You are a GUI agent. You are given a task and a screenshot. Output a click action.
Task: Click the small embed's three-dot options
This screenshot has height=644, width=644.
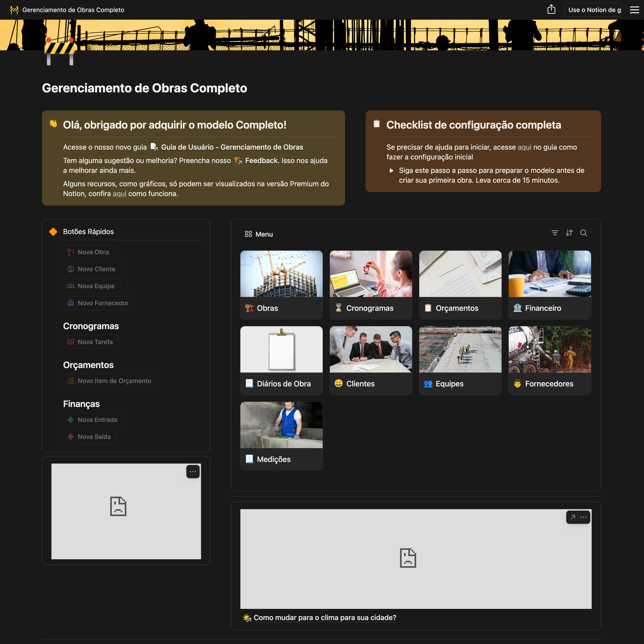pos(193,471)
